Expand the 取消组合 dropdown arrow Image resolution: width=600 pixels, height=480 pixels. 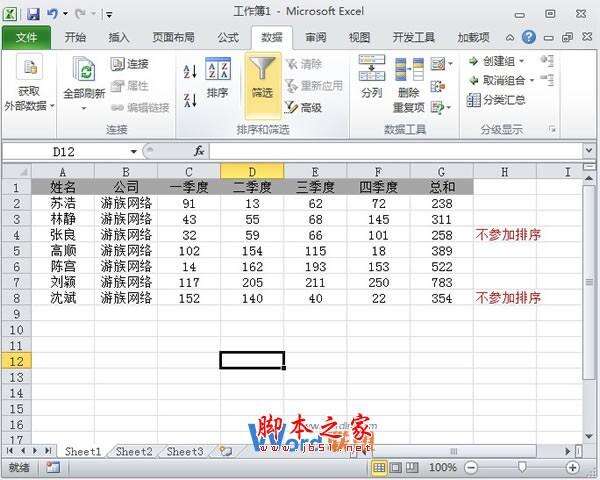coord(532,81)
